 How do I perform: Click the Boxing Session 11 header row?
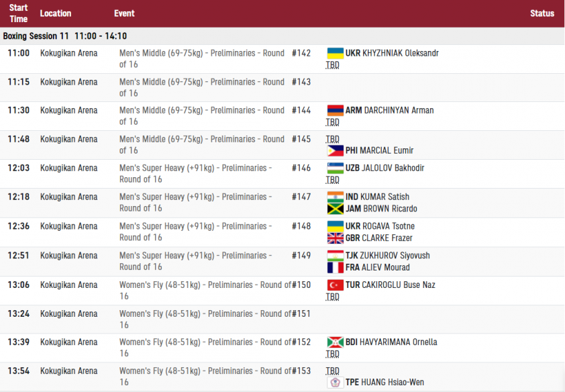[x=282, y=36]
